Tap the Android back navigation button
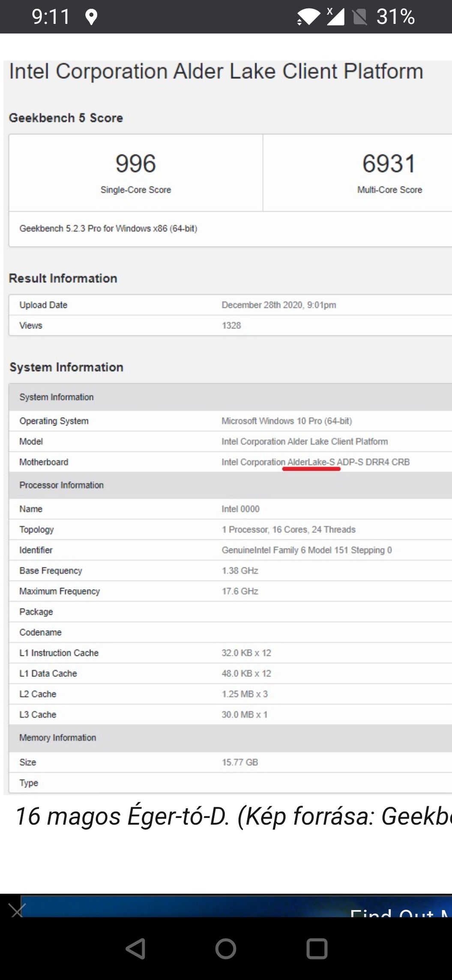The width and height of the screenshot is (452, 980). point(136,948)
